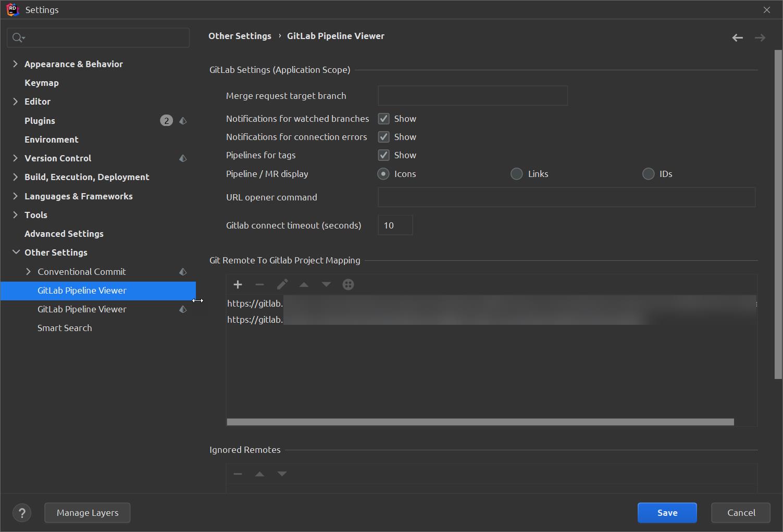Focus Merge request target branch field

[473, 96]
